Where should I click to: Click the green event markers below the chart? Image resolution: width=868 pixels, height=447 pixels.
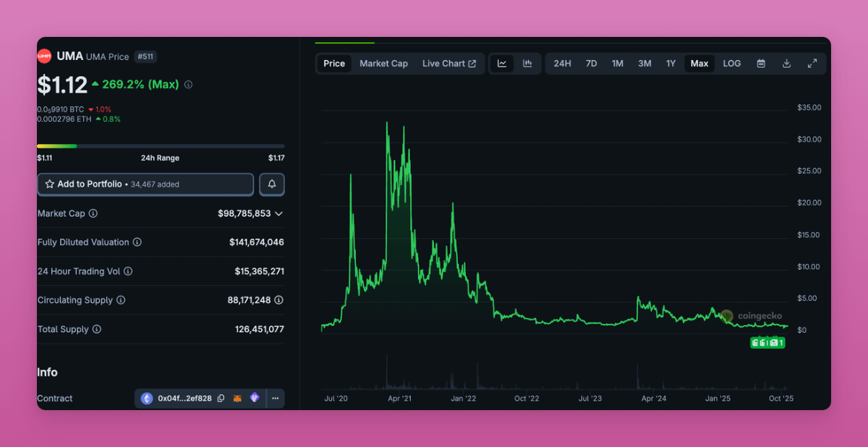coord(767,343)
